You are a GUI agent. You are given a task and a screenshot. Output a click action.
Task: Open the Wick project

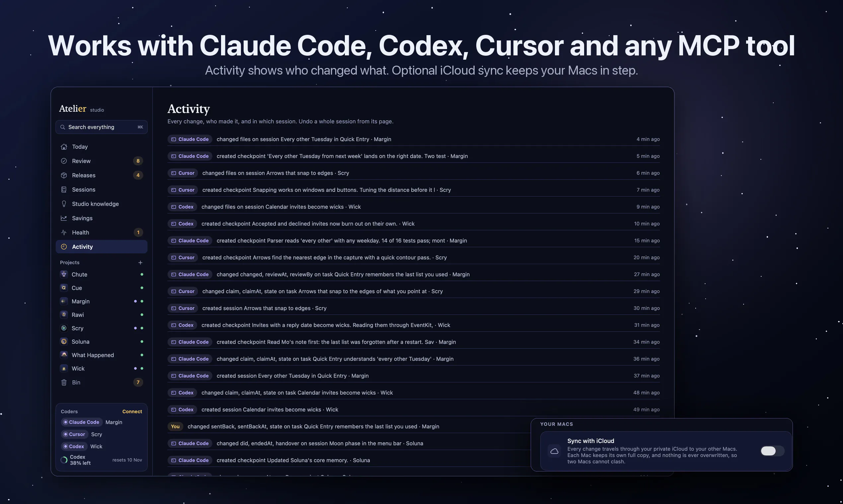[101, 368]
